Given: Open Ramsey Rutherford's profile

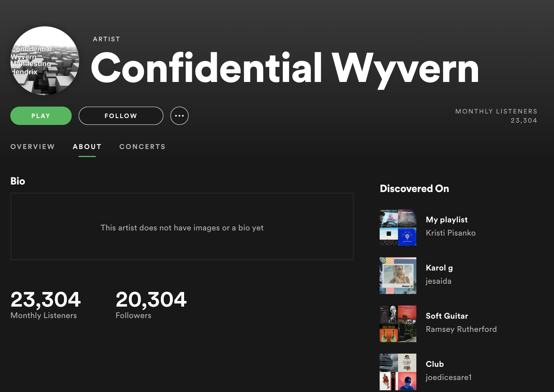Looking at the screenshot, I should [461, 329].
